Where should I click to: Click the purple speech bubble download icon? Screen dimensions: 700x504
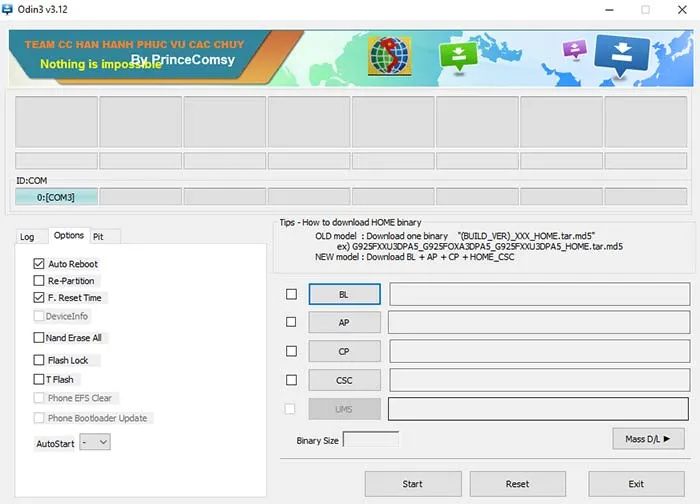point(574,50)
